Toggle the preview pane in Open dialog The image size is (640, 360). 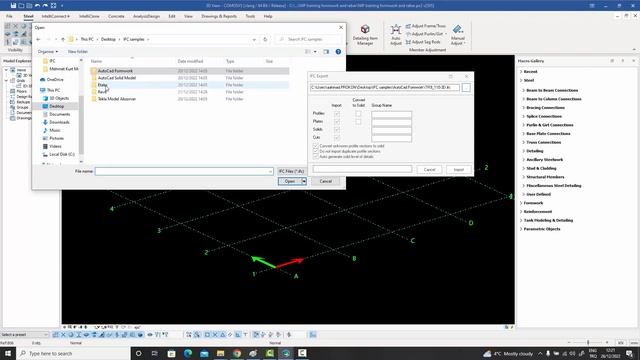[x=326, y=51]
